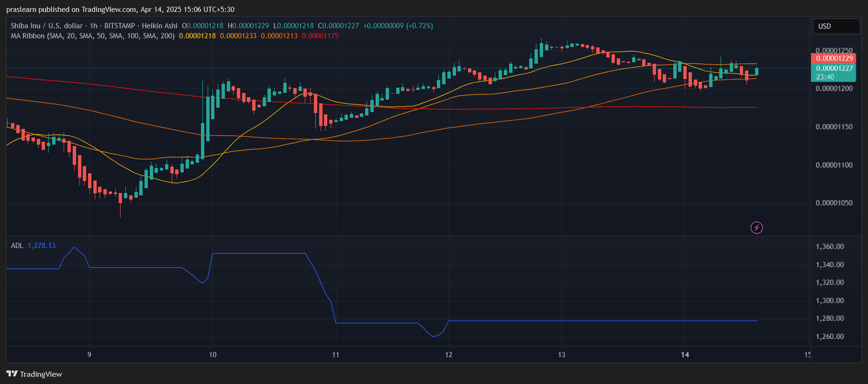Open the USD currency selector
Image resolution: width=868 pixels, height=384 pixels.
(x=835, y=26)
